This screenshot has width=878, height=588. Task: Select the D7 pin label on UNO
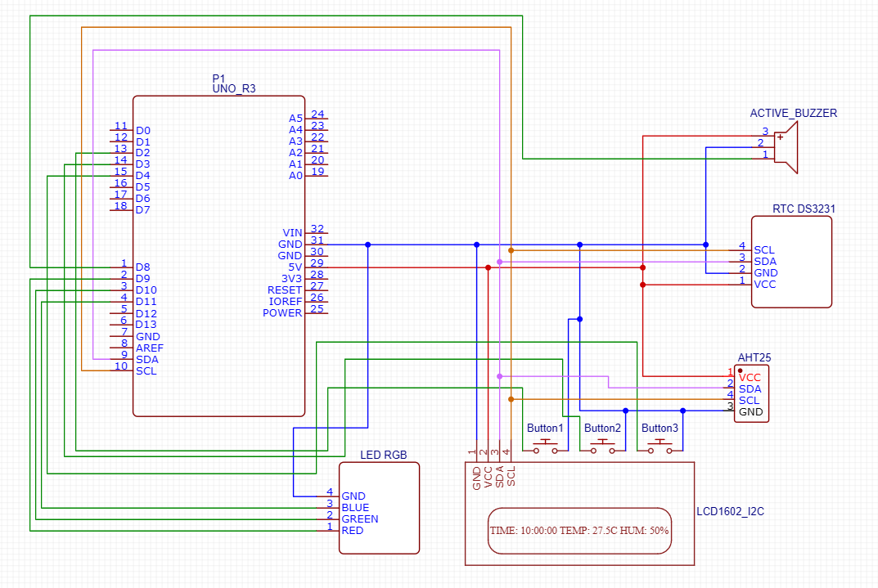click(142, 210)
